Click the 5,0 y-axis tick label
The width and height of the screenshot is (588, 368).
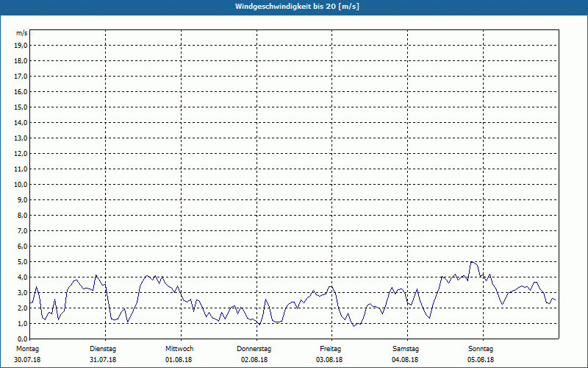22,262
